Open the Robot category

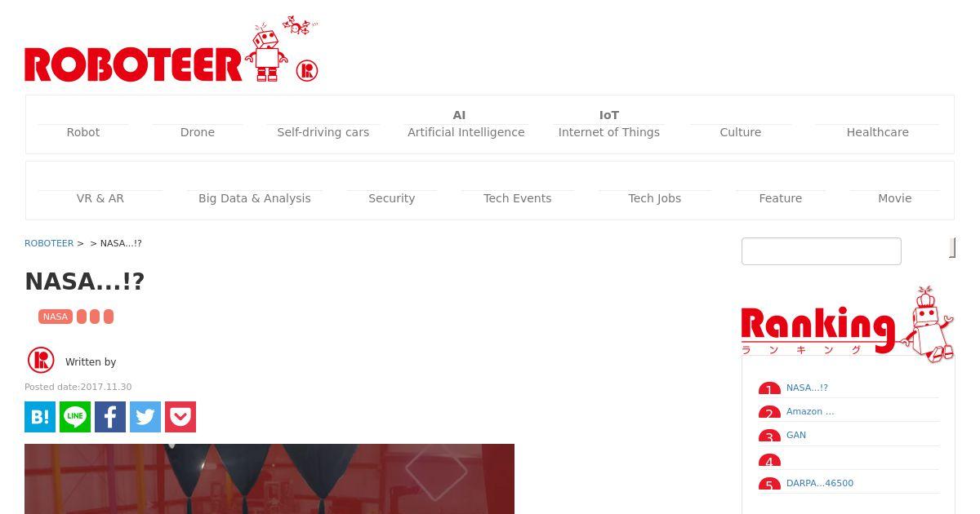click(x=83, y=132)
